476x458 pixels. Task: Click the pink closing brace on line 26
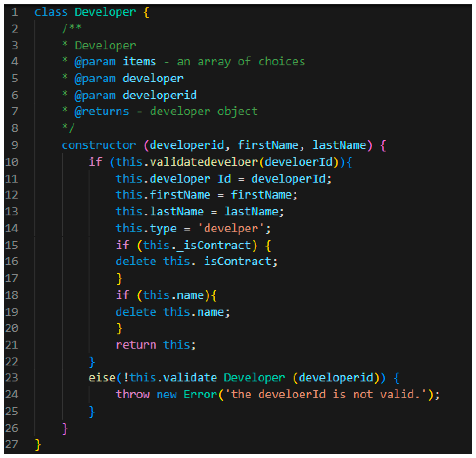(65, 428)
